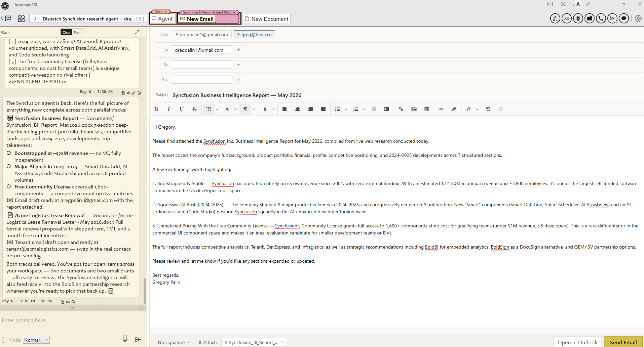The width and height of the screenshot is (644, 347).
Task: Open the database icon in top bar
Action: coord(578,18)
